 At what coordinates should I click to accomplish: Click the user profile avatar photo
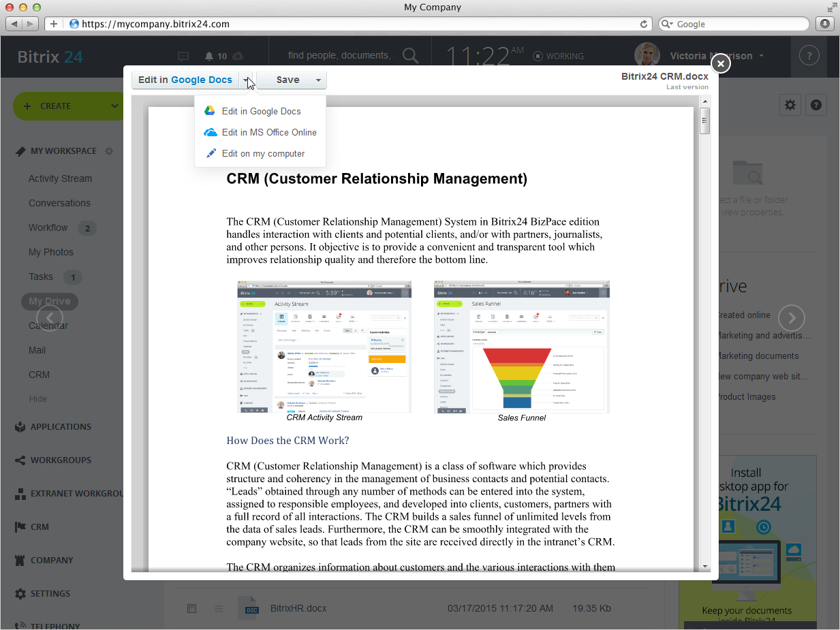tap(647, 56)
